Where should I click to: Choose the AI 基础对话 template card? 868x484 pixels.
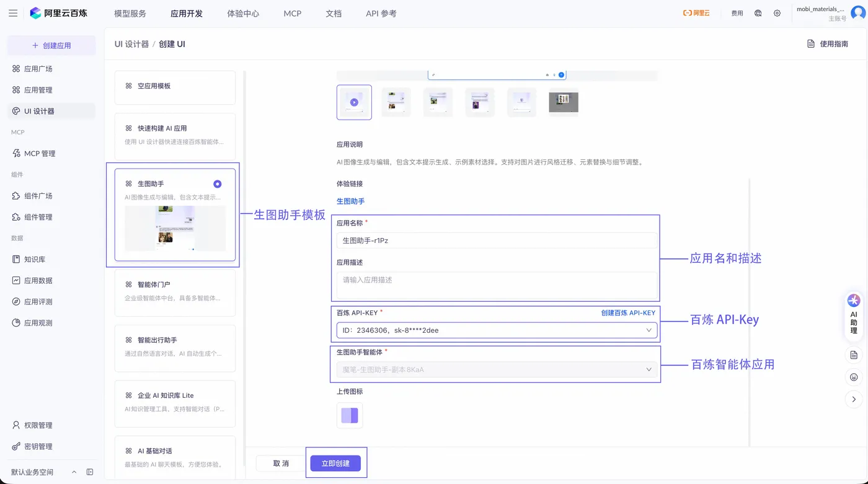tap(175, 457)
